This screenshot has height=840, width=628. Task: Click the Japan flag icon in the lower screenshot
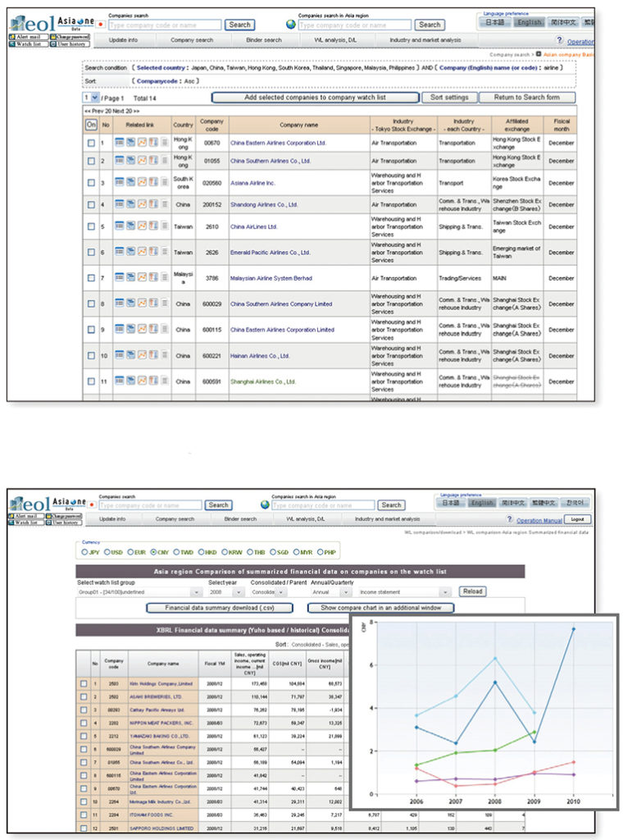click(x=92, y=504)
